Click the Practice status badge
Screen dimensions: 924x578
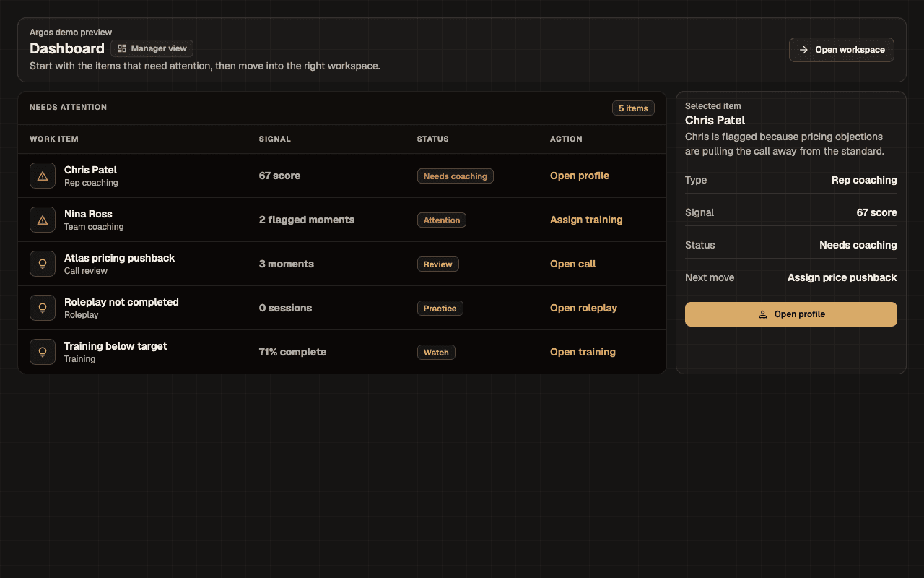click(x=440, y=308)
